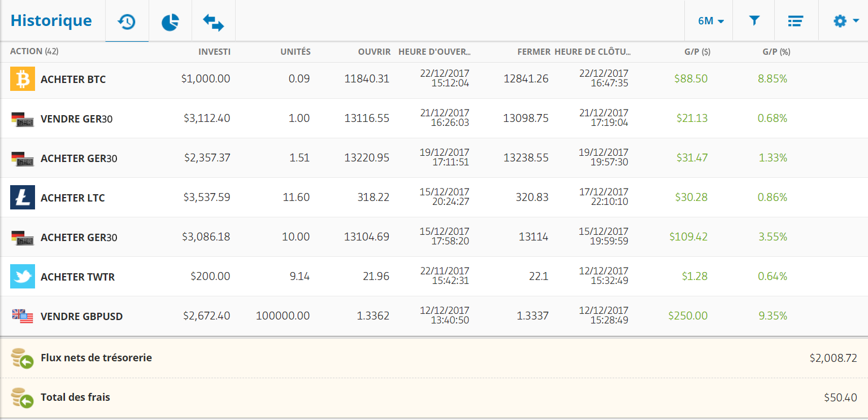Screen dimensions: 868x420
Task: Click the $3,112.40 invested amount
Action: click(207, 119)
